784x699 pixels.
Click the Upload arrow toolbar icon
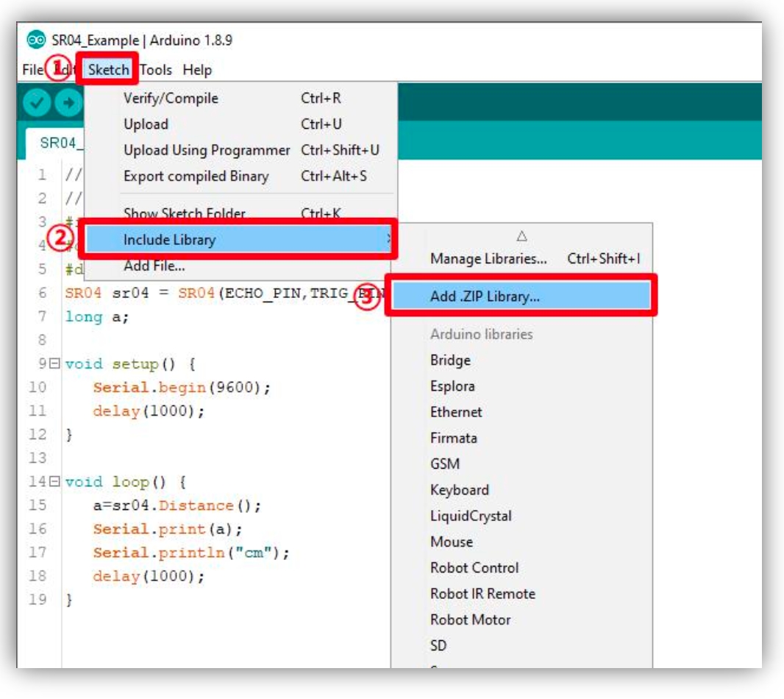[68, 103]
